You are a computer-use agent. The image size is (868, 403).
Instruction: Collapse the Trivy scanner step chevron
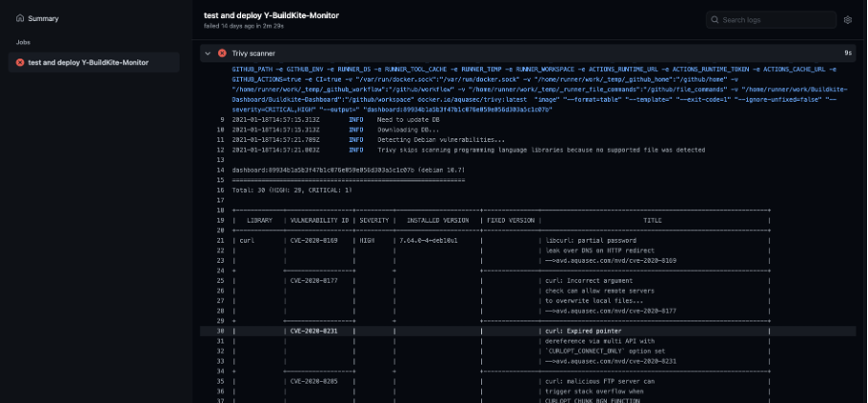[x=207, y=53]
